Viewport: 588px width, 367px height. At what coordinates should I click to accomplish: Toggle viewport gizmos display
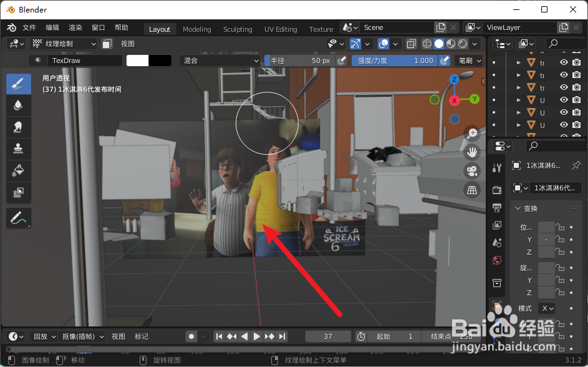355,44
